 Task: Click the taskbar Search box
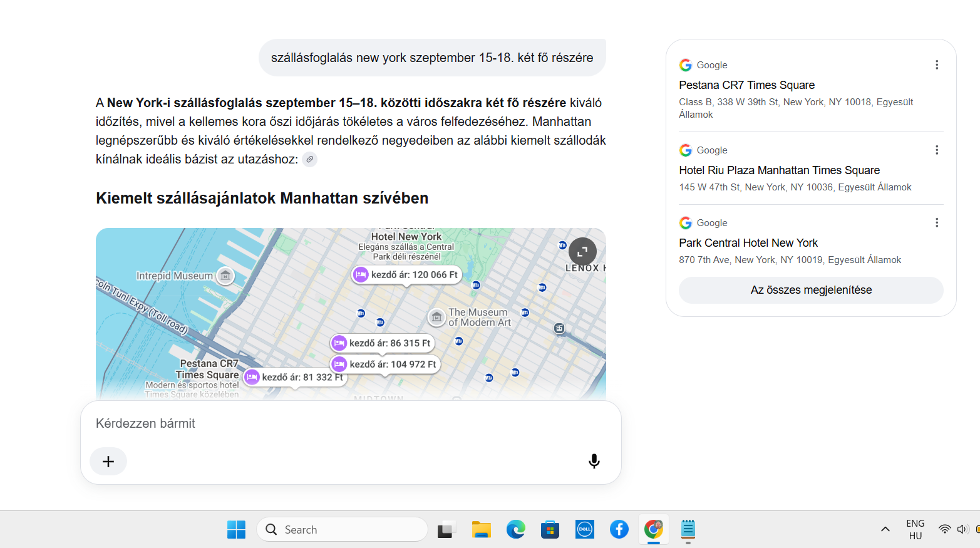tap(342, 530)
